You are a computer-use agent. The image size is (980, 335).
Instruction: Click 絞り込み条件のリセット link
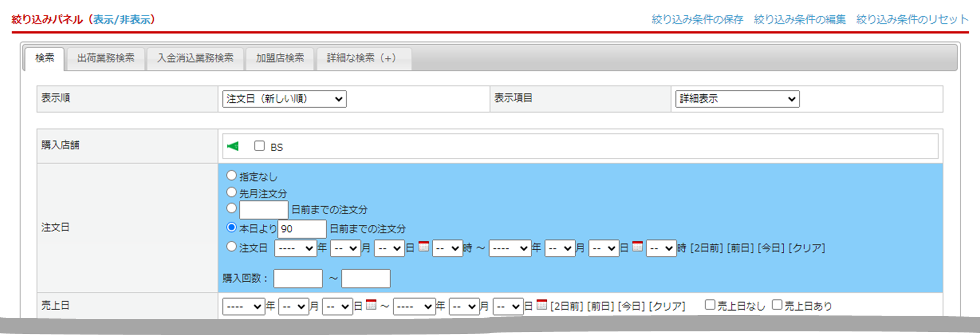912,20
